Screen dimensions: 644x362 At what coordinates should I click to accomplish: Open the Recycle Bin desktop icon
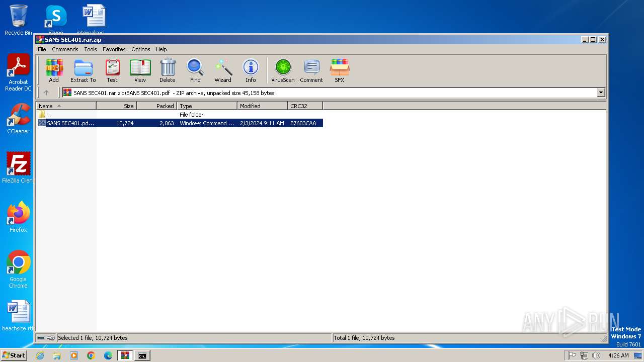click(x=18, y=20)
